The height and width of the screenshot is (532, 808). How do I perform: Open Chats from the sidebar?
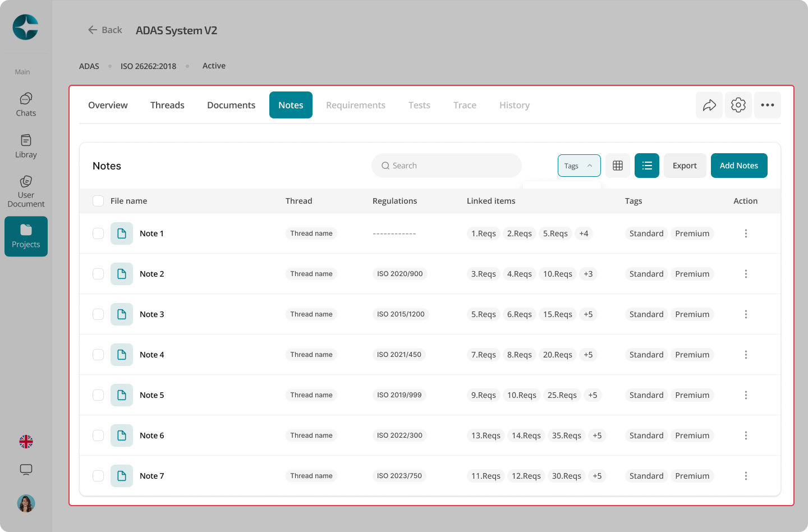tap(26, 105)
